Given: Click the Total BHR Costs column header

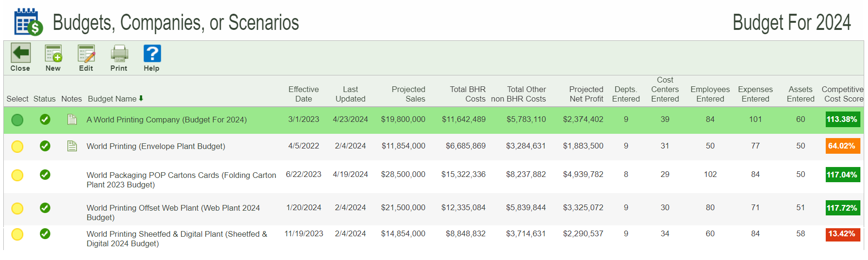Looking at the screenshot, I should coord(468,94).
